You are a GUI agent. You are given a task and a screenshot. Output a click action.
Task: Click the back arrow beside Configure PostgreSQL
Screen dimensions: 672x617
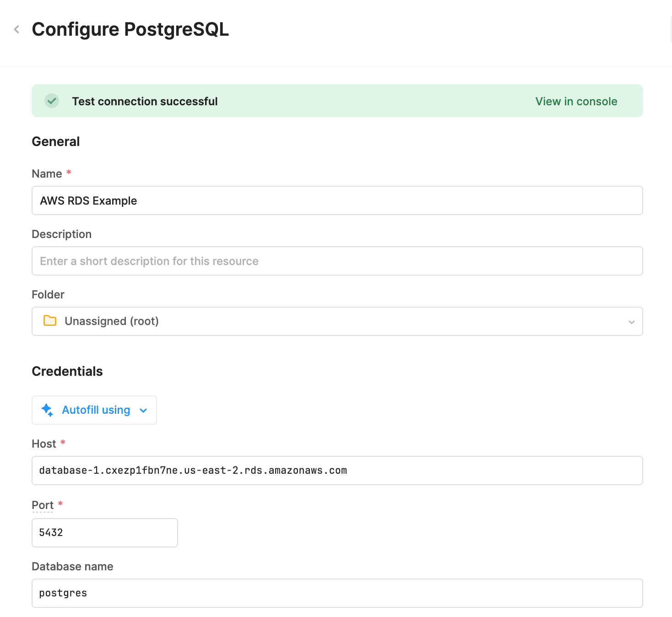[17, 30]
